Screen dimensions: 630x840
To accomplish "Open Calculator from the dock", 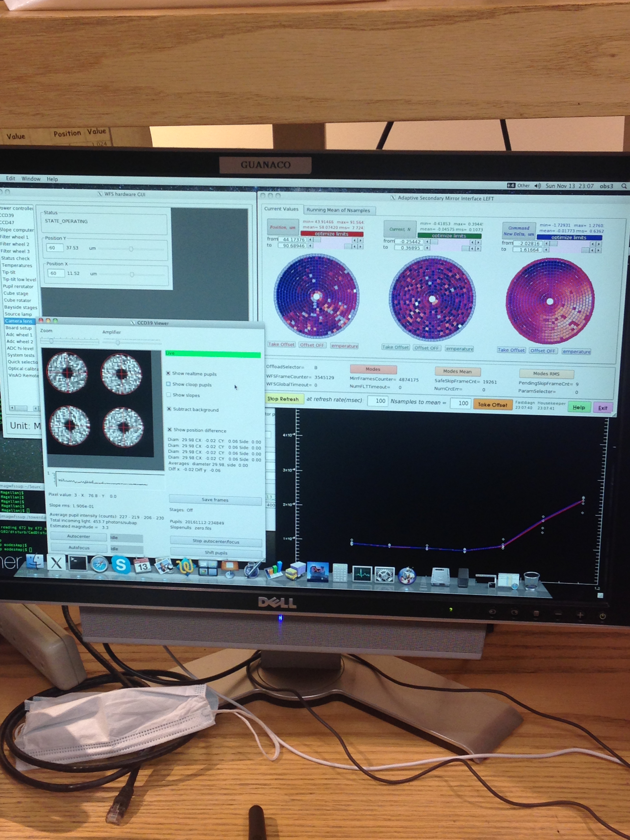I will click(340, 573).
